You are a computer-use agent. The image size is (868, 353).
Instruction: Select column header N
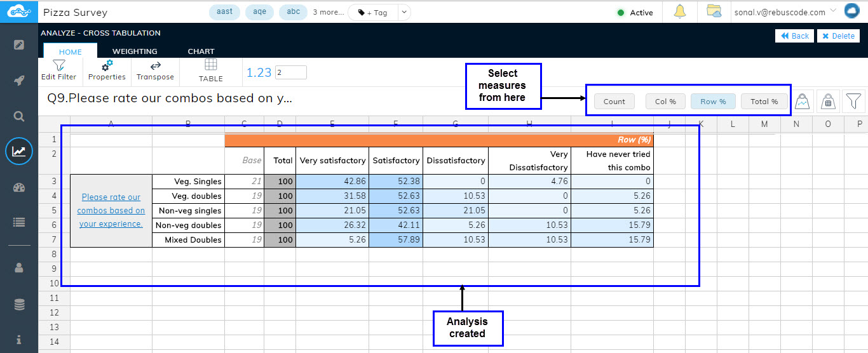click(x=796, y=124)
